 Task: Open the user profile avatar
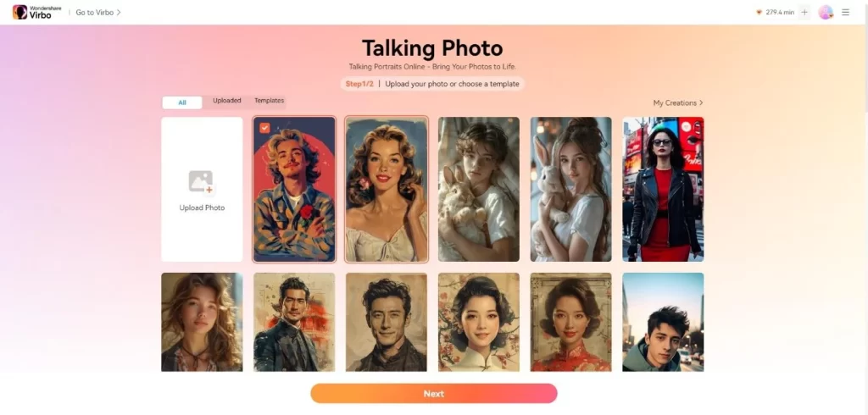(826, 12)
